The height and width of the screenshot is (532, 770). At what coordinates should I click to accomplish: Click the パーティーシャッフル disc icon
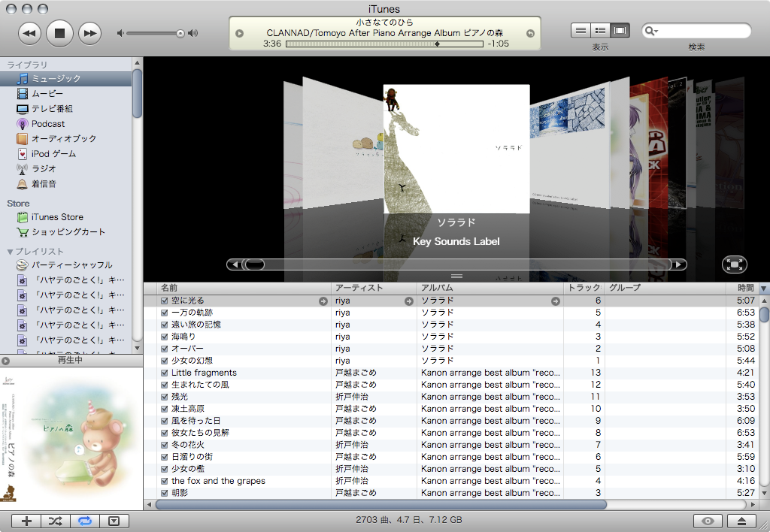point(22,265)
